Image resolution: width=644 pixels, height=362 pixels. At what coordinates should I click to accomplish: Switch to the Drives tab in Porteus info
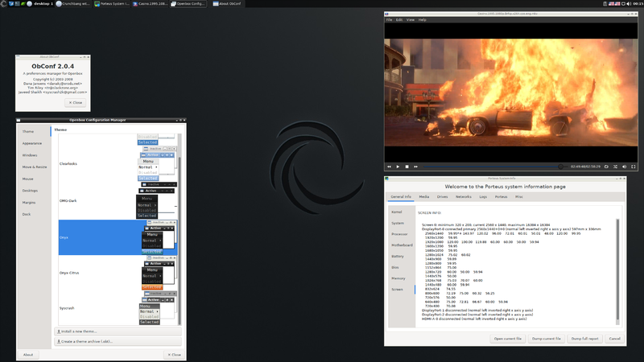pos(442,196)
